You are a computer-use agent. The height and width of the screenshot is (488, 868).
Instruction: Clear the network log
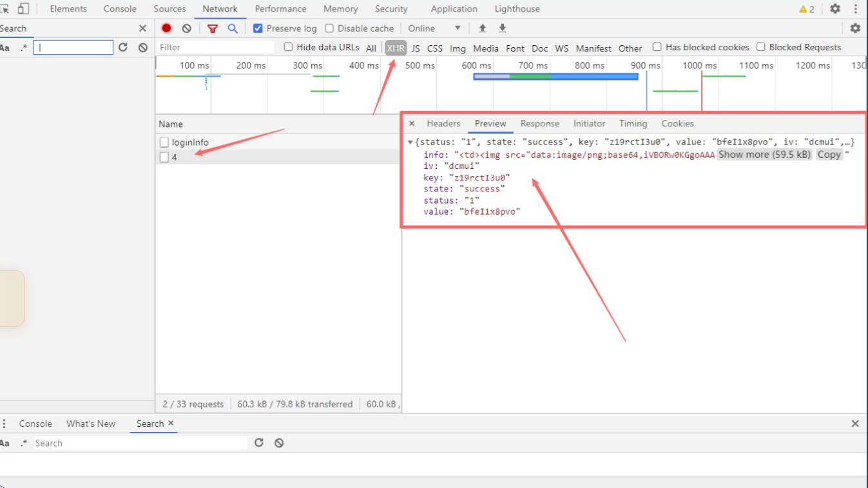click(186, 28)
